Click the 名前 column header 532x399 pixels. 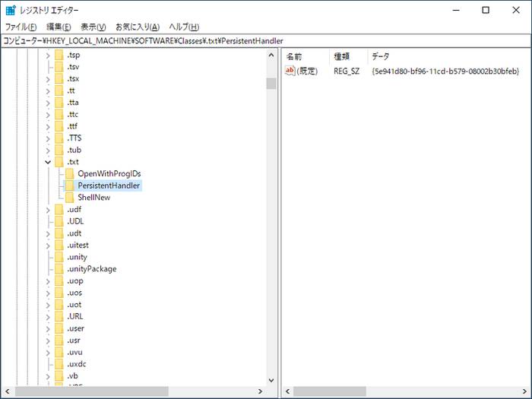[294, 57]
